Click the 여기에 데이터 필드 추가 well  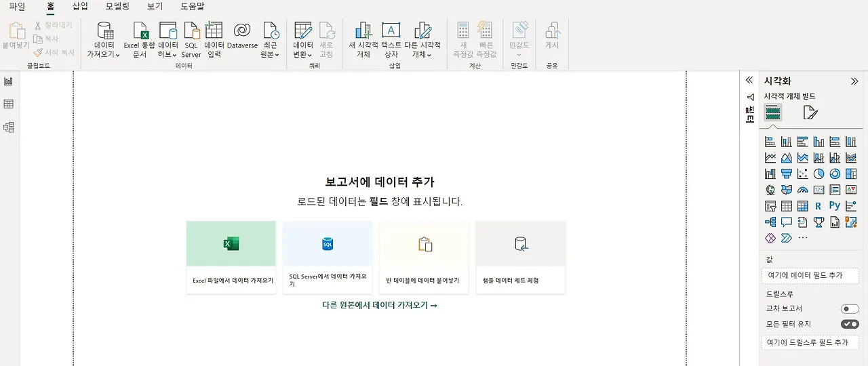point(810,276)
